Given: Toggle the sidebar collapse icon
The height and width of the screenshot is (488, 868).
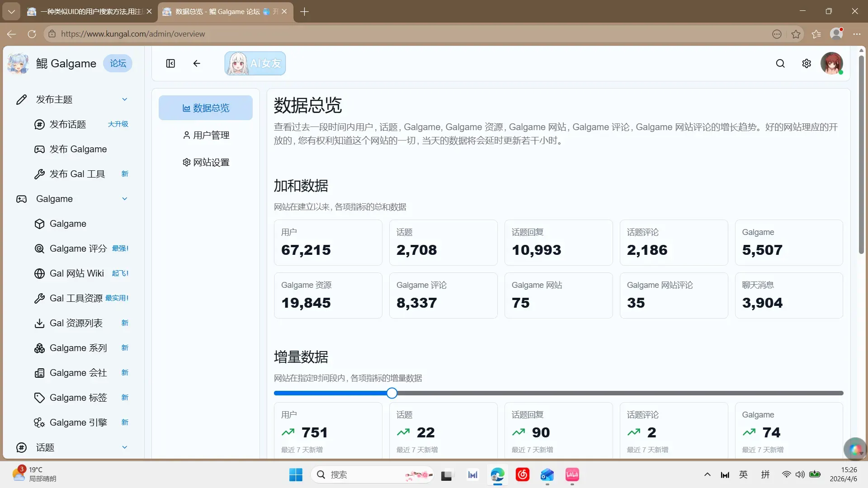Looking at the screenshot, I should (x=170, y=63).
